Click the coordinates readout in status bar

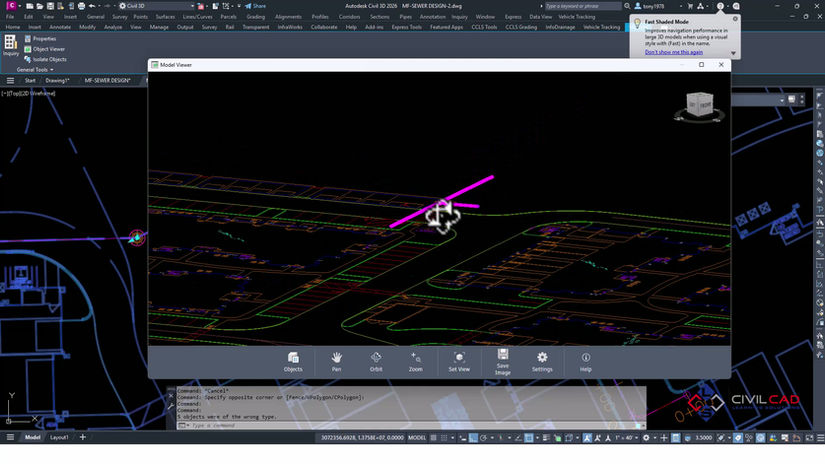(x=362, y=437)
